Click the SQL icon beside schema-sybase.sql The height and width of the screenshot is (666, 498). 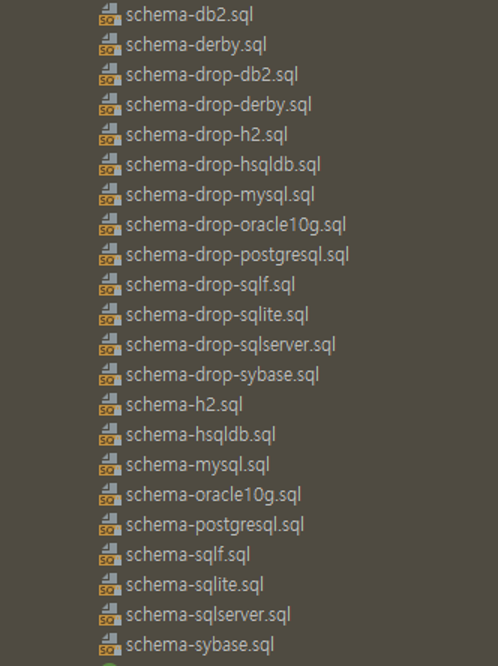point(110,645)
